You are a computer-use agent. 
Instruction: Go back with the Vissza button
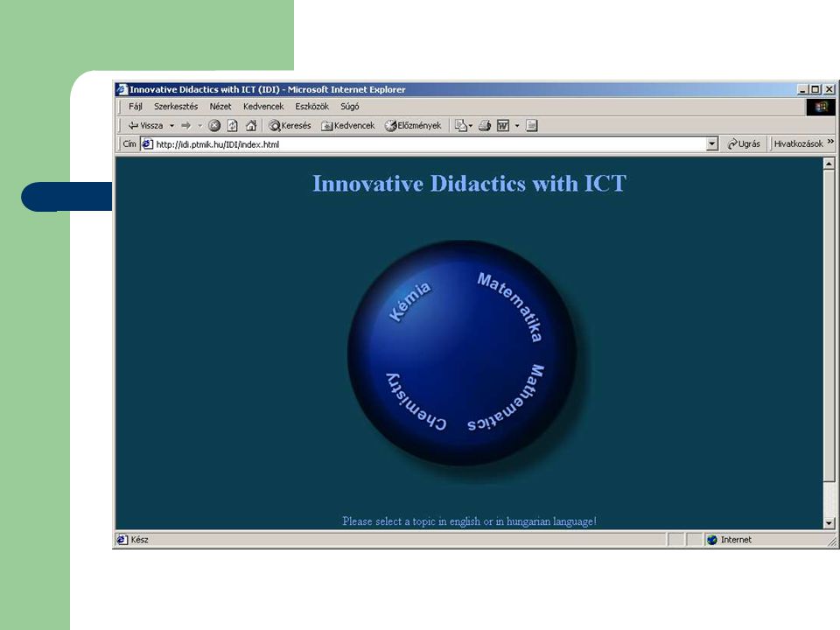coord(145,126)
